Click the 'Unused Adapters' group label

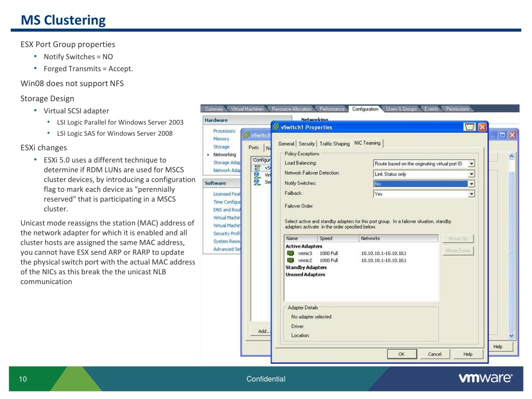pos(305,274)
